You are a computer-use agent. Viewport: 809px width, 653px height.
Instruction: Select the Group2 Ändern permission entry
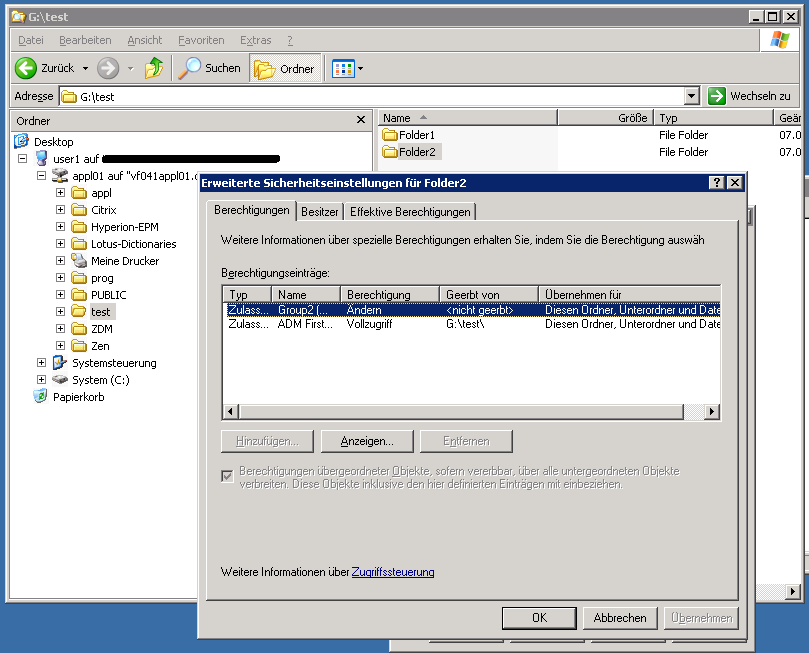(x=473, y=310)
